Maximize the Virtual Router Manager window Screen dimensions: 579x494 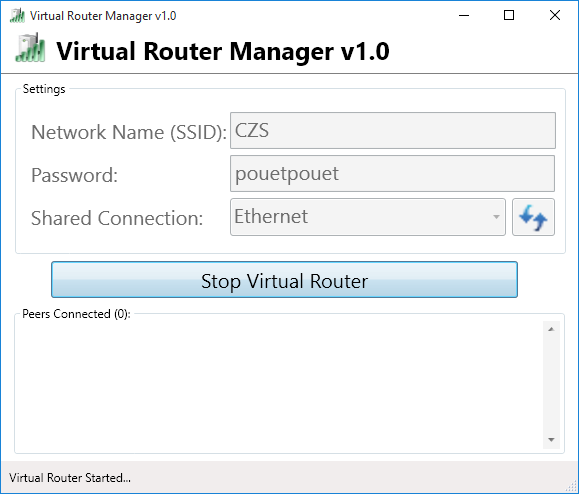coord(509,15)
